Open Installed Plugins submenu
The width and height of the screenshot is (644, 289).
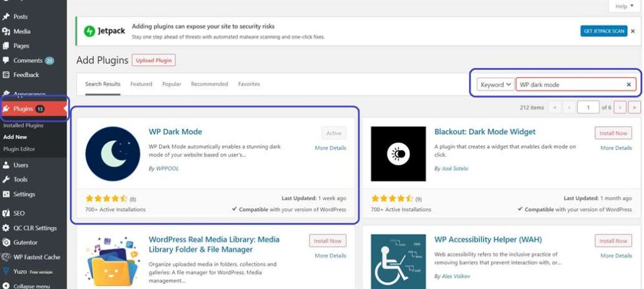23,126
